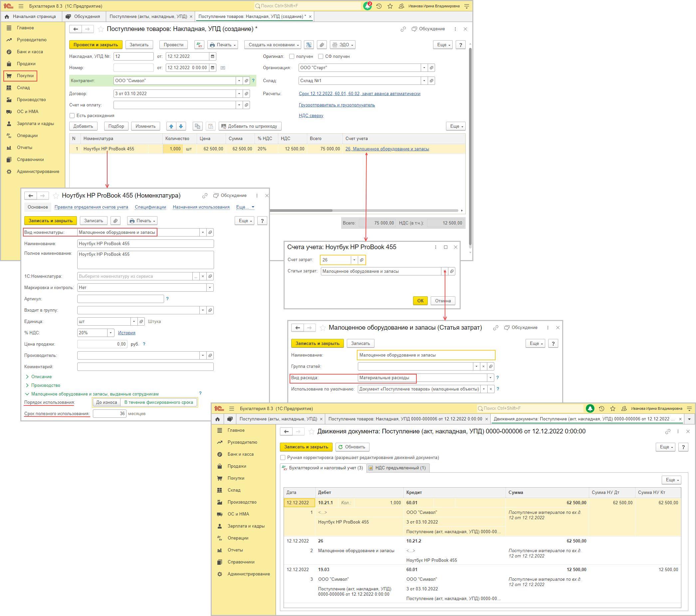Toggle 'Ручная корректировка' checkbox
The height and width of the screenshot is (616, 696).
283,457
